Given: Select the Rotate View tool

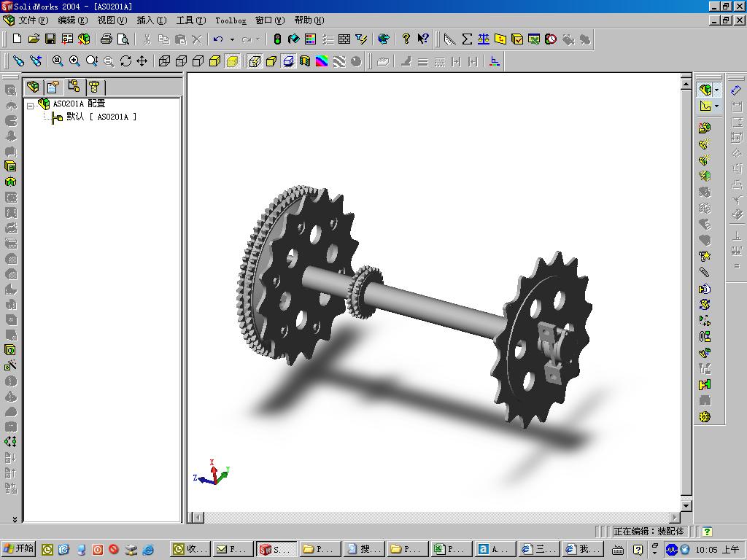Looking at the screenshot, I should pyautogui.click(x=125, y=61).
